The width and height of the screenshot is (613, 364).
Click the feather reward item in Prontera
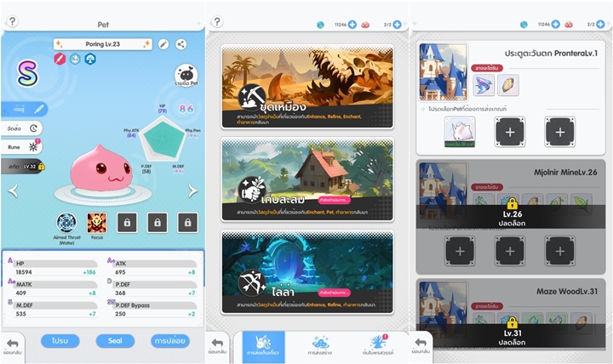[507, 85]
